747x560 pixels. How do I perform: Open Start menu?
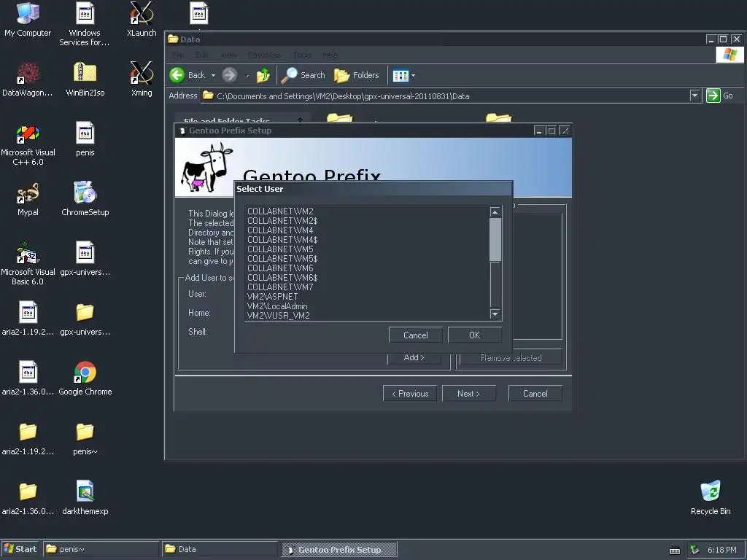20,549
